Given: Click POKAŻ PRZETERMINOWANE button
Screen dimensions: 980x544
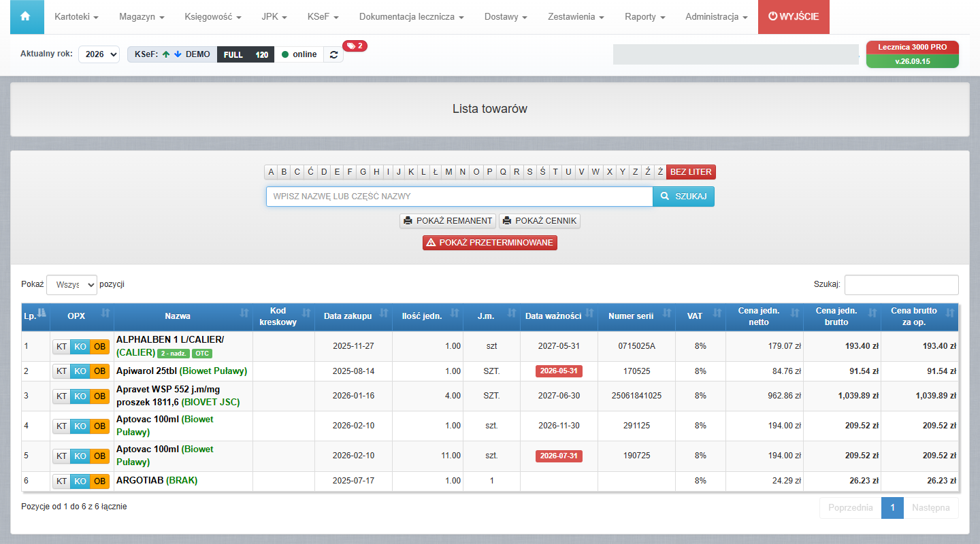Looking at the screenshot, I should (x=490, y=243).
